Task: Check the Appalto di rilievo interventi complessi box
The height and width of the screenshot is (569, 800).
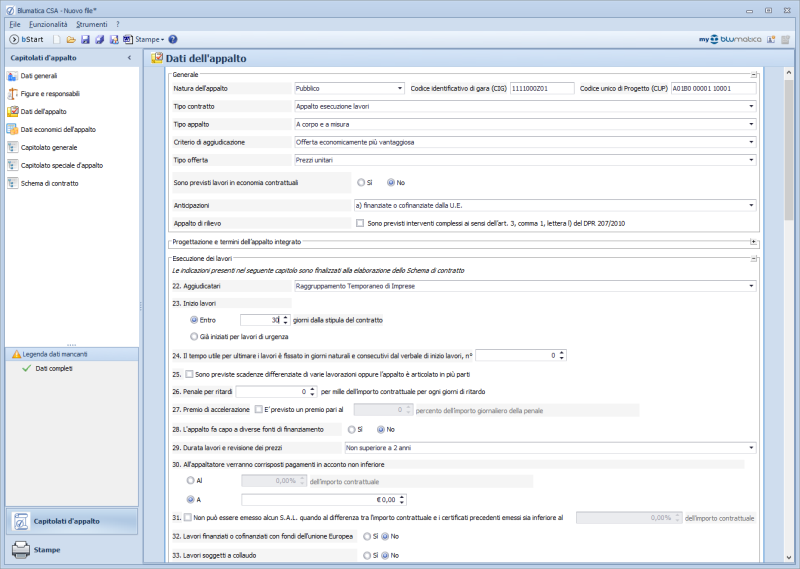Action: click(x=360, y=224)
